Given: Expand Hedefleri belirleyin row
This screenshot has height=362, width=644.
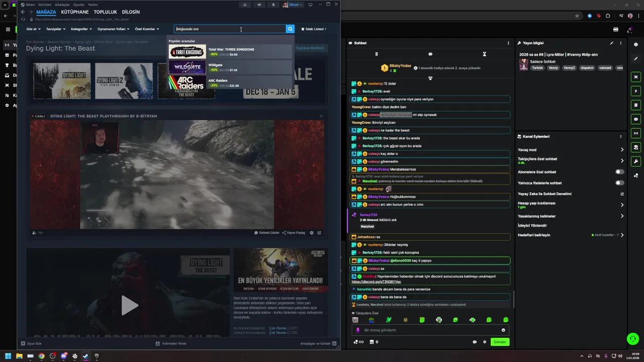Looking at the screenshot, I should [x=571, y=235].
